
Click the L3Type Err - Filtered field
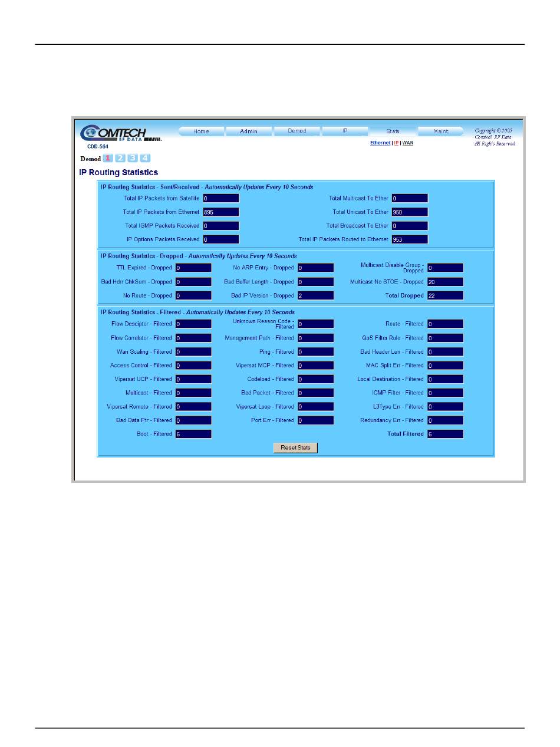coord(445,407)
